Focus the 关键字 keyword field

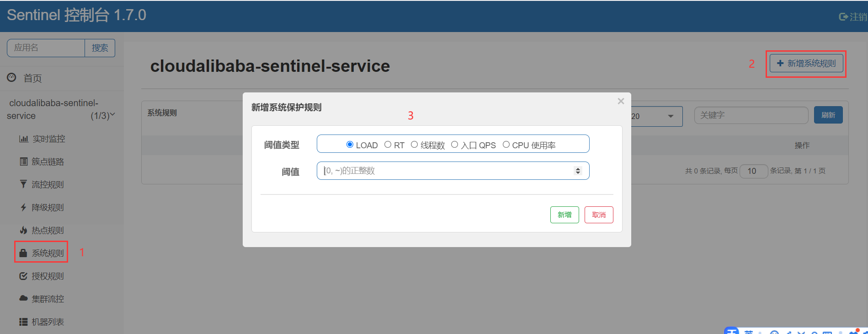pyautogui.click(x=751, y=115)
